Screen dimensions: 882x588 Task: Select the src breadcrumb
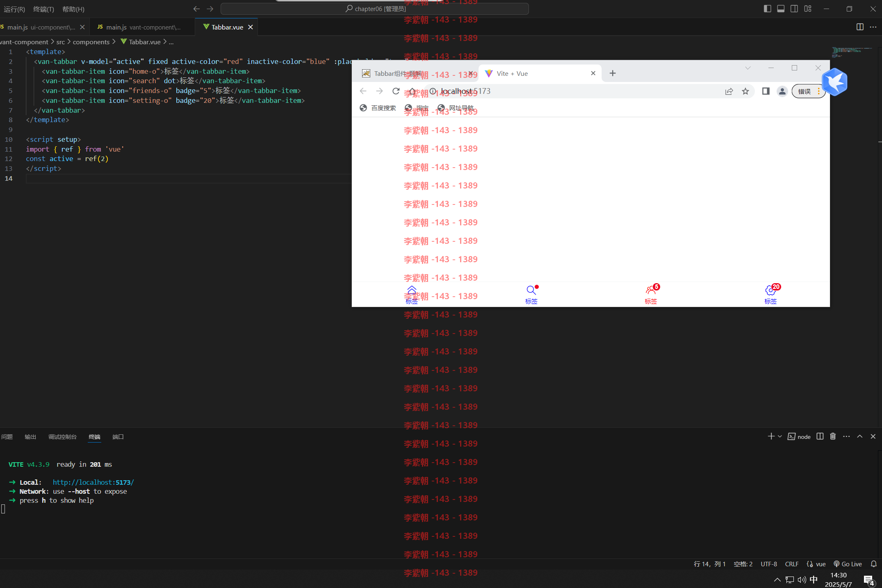(60, 42)
